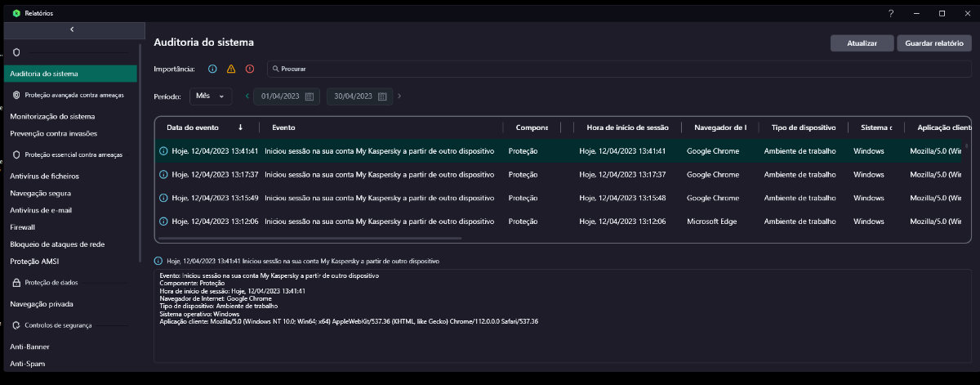This screenshot has width=980, height=385.
Task: Open Firewall report in sidebar
Action: [23, 227]
